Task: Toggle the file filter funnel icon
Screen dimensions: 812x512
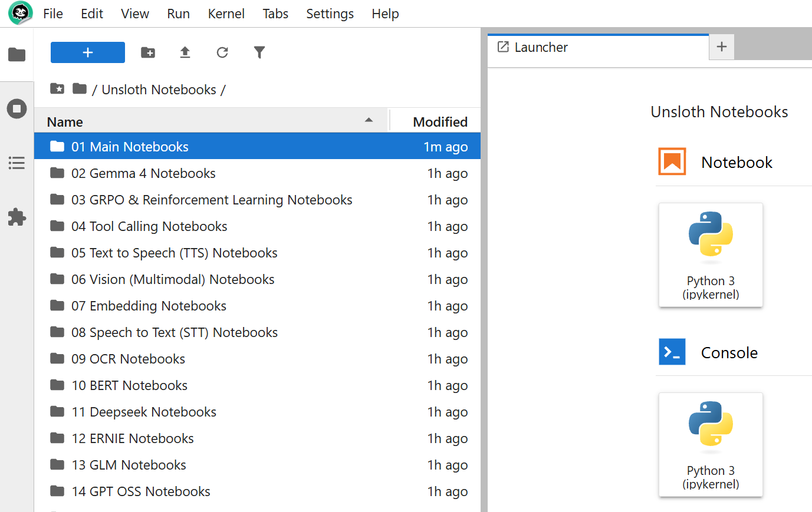Action: [259, 52]
